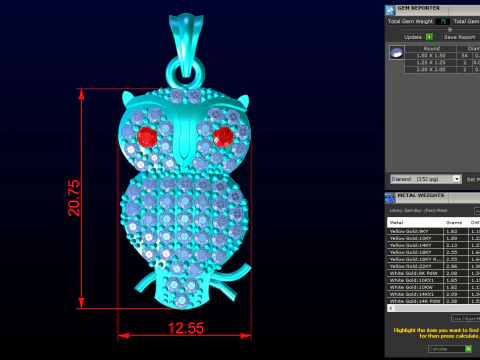Image resolution: width=480 pixels, height=360 pixels.
Task: Click the small collapse handle below Total Gem Weight
Action: coord(450,29)
